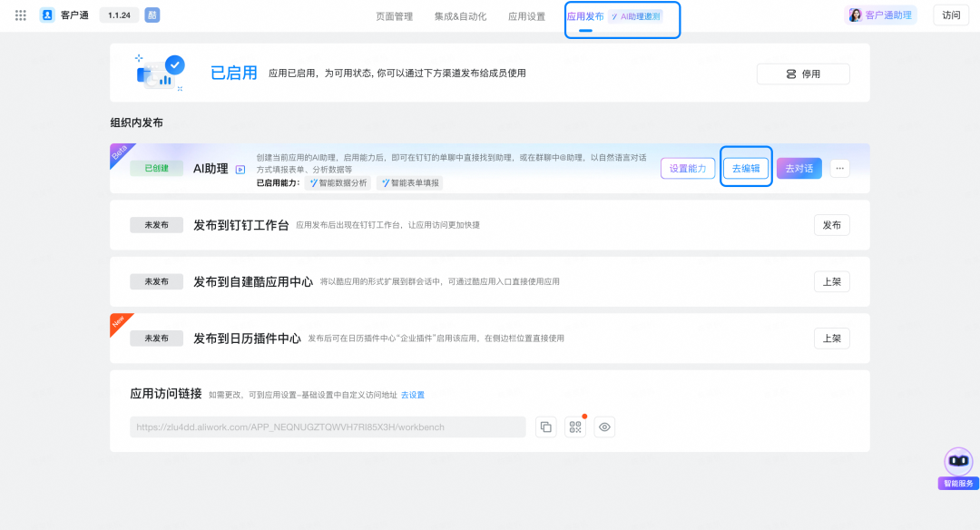Click the 酷 badge icon beside version
Image resolution: width=980 pixels, height=530 pixels.
[152, 15]
